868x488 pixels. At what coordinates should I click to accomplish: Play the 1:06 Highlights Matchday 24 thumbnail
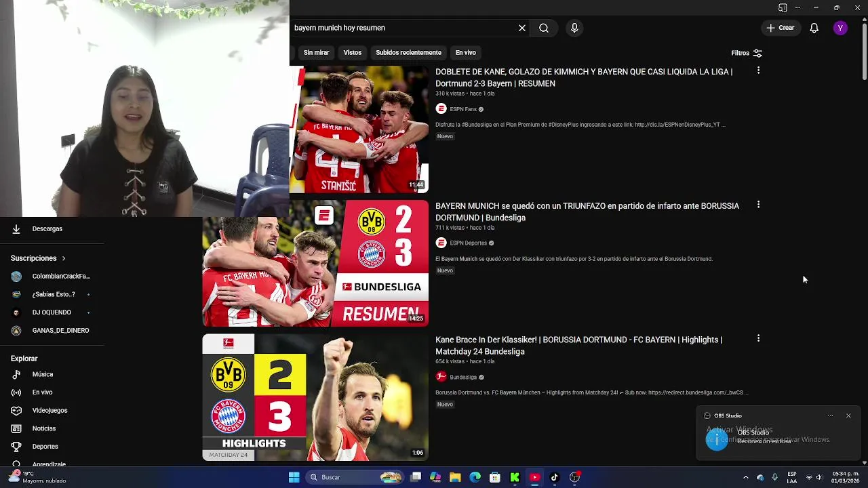tap(315, 397)
